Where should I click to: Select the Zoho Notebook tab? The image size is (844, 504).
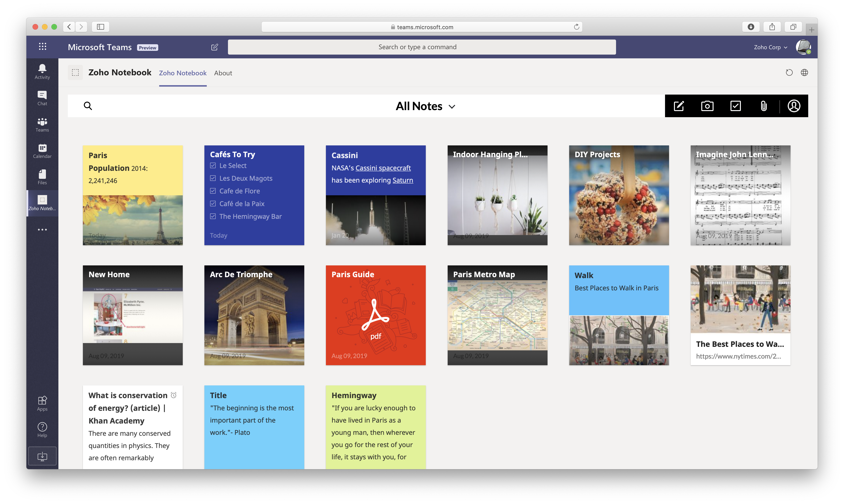pyautogui.click(x=183, y=73)
